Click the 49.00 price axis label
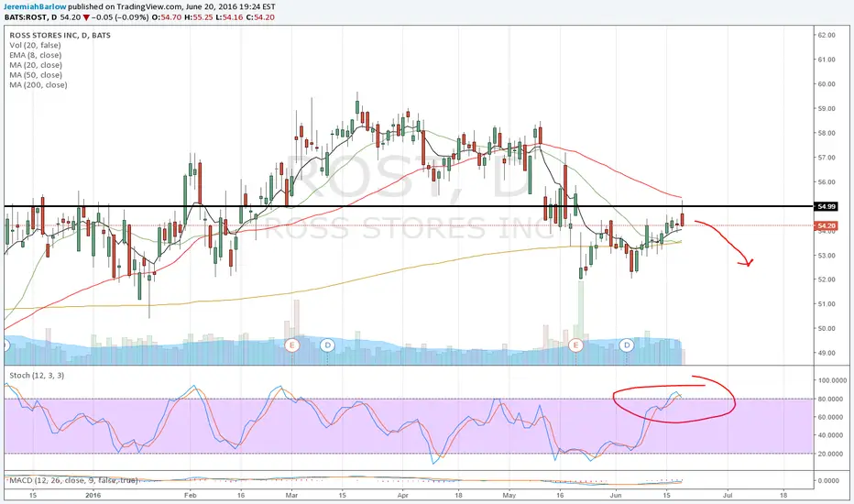Image resolution: width=854 pixels, height=504 pixels. (827, 353)
